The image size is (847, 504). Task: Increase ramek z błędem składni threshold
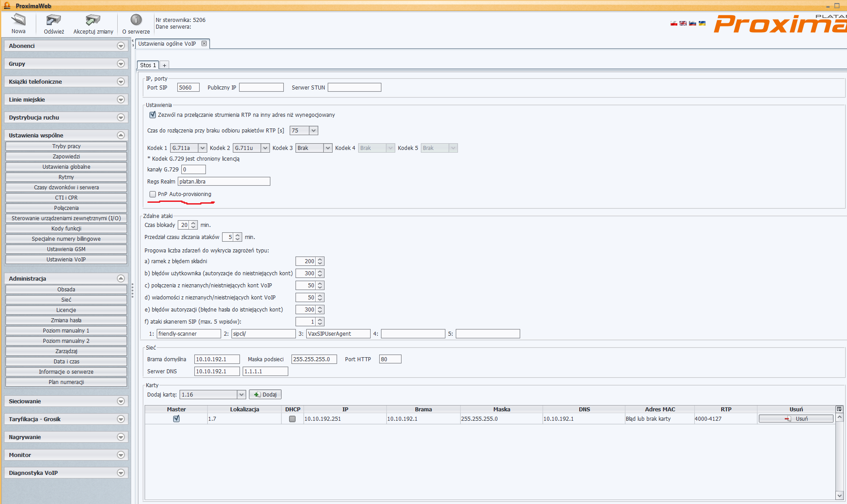(x=320, y=259)
